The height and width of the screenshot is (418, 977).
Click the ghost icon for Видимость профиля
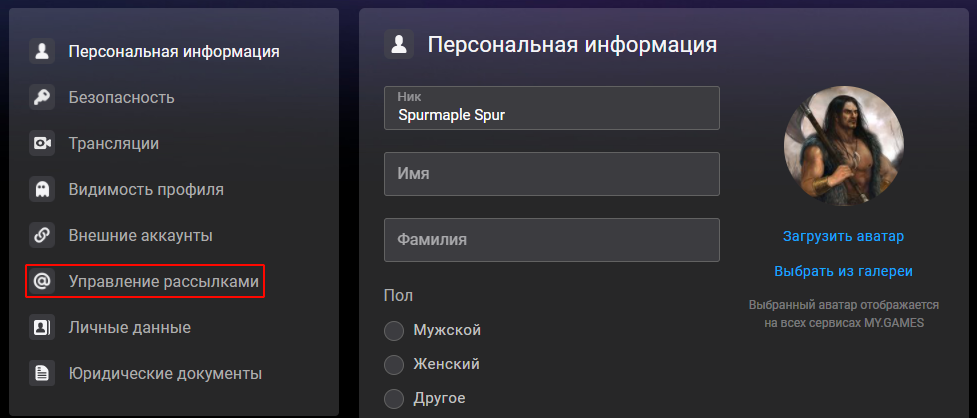[42, 189]
